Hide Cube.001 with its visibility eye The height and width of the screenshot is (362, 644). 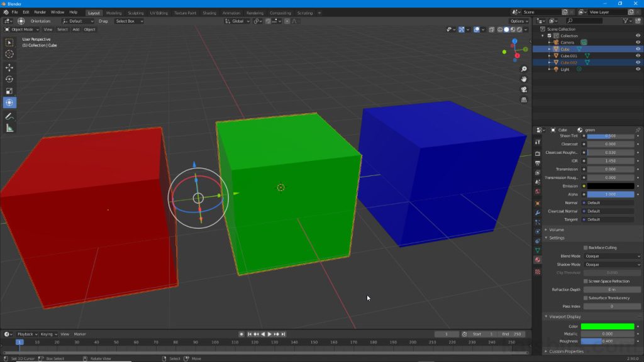point(638,56)
